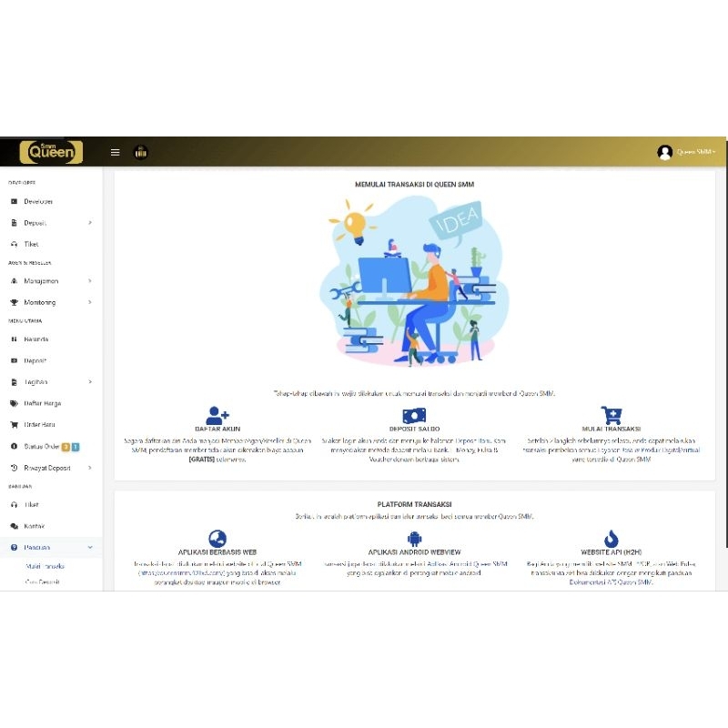The width and height of the screenshot is (728, 728).
Task: Click the Website API flame icon
Action: (611, 539)
